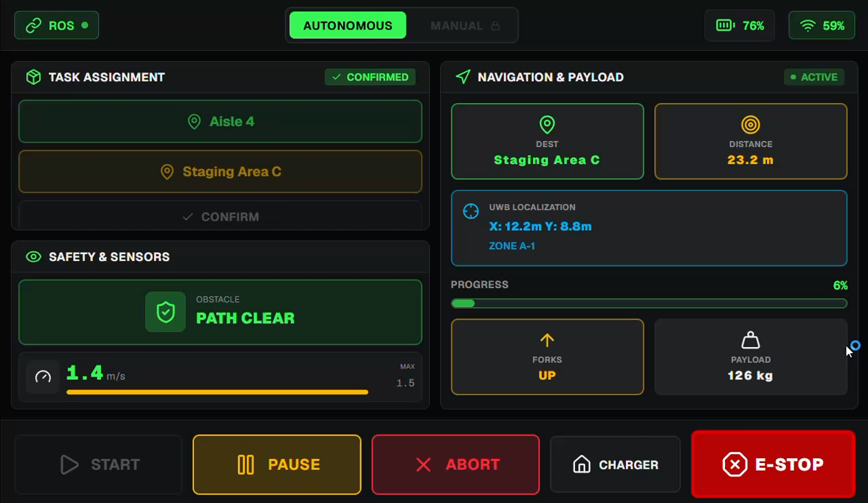Click the yellow speed bar
The image size is (868, 503).
[217, 392]
